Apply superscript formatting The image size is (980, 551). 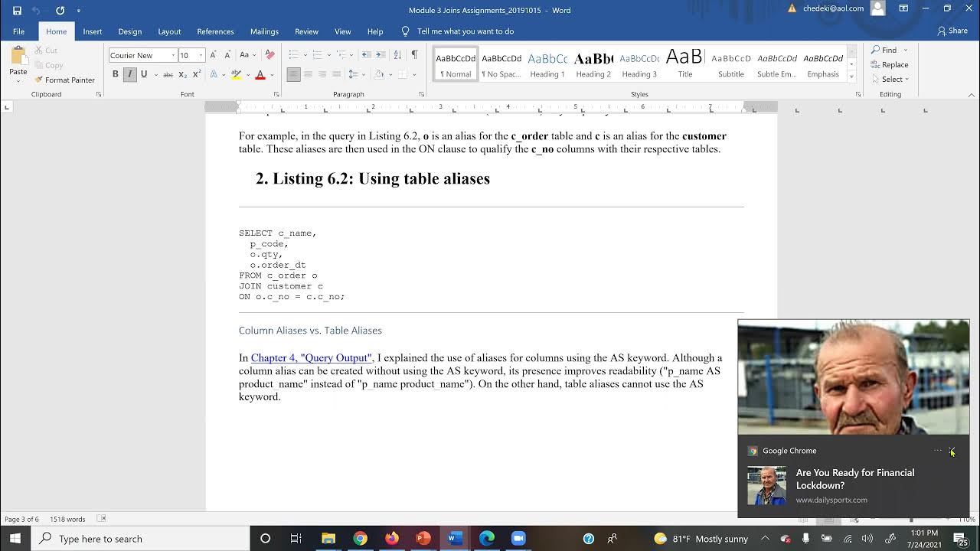(x=197, y=74)
